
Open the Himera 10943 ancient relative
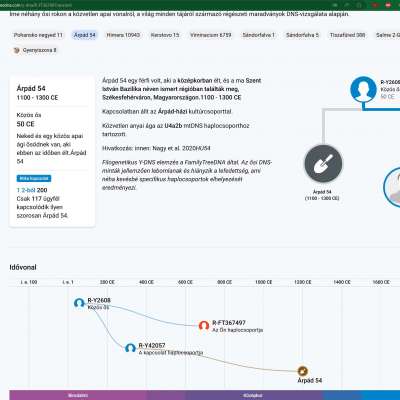(x=123, y=35)
